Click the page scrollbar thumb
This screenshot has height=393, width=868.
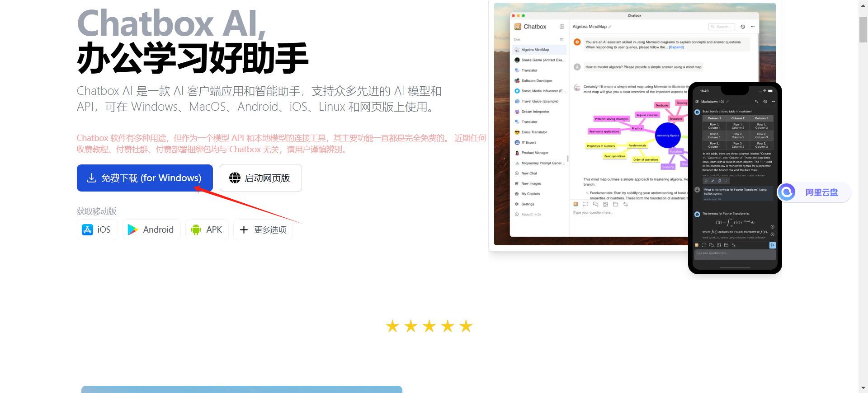pyautogui.click(x=863, y=29)
